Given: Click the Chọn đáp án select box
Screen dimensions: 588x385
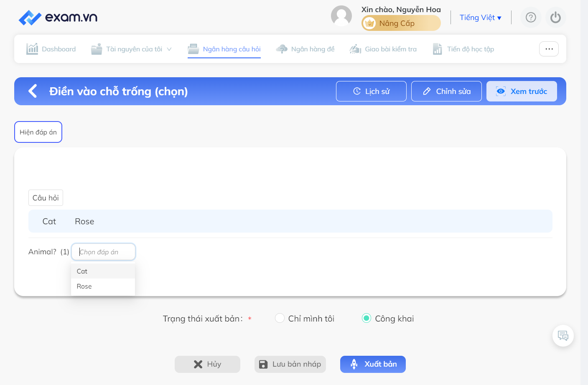Looking at the screenshot, I should pyautogui.click(x=103, y=252).
